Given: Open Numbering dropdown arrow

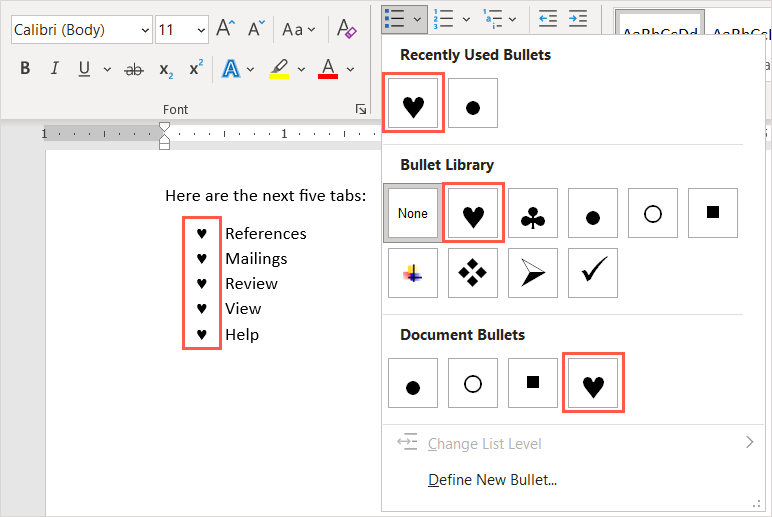Looking at the screenshot, I should point(466,19).
